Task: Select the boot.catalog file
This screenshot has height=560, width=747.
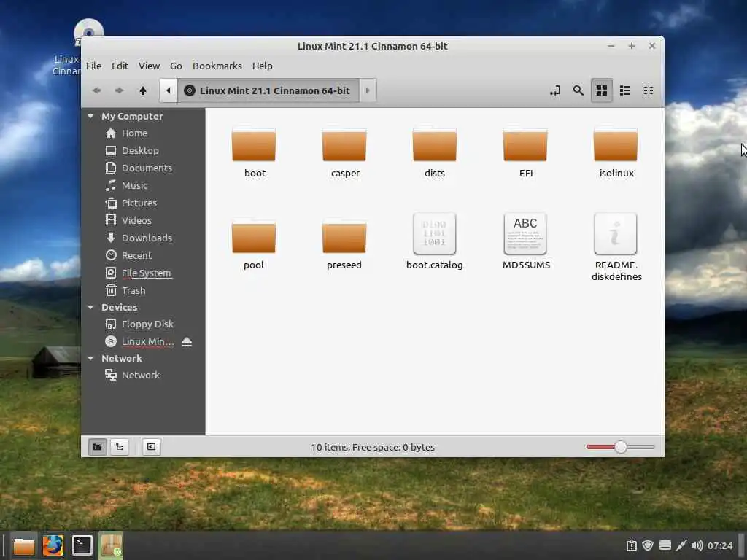Action: coord(435,242)
